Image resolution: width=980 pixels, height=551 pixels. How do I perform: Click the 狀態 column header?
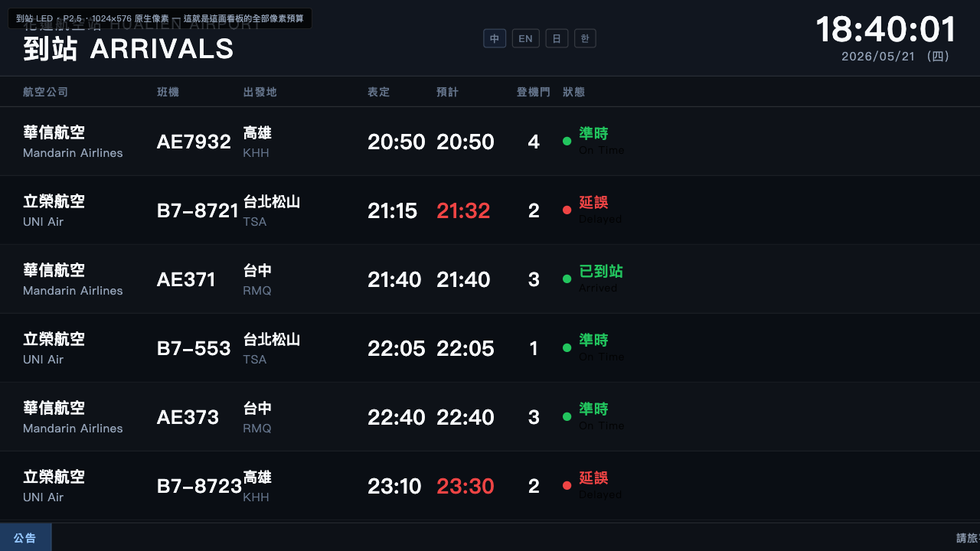click(x=574, y=92)
